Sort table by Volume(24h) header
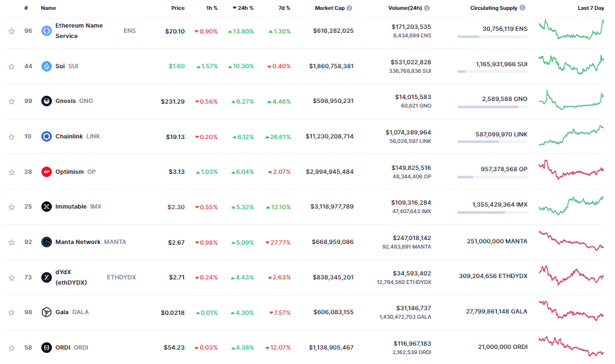The image size is (615, 364). point(405,9)
